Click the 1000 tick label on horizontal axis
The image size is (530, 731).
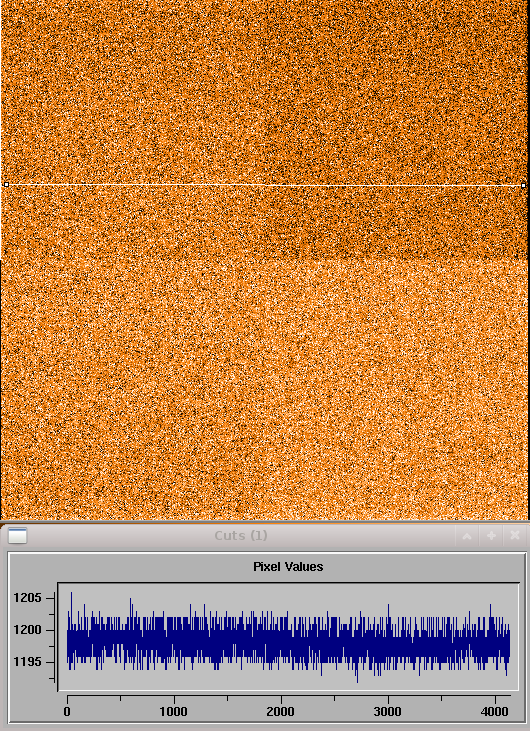pos(174,712)
